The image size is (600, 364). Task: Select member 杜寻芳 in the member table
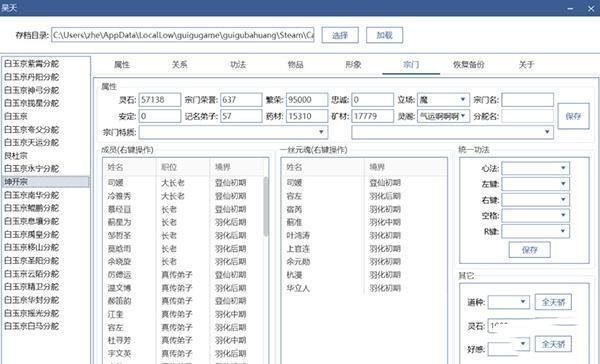(x=183, y=340)
